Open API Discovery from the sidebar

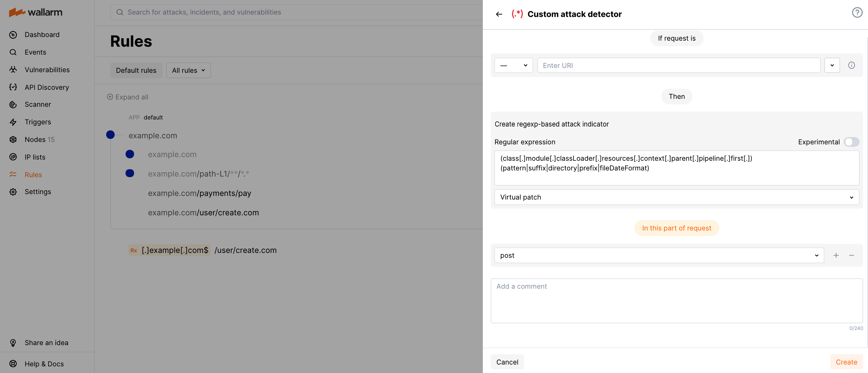[x=13, y=87]
